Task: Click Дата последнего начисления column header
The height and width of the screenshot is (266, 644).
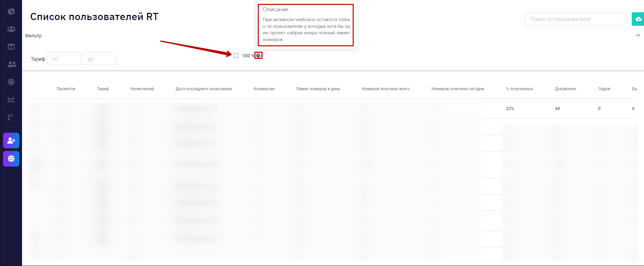Action: 204,89
